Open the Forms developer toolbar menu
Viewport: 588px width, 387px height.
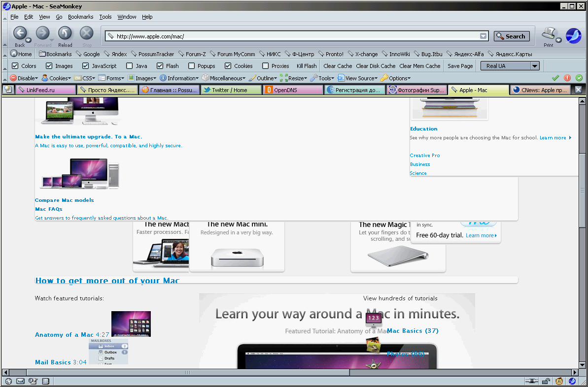111,78
